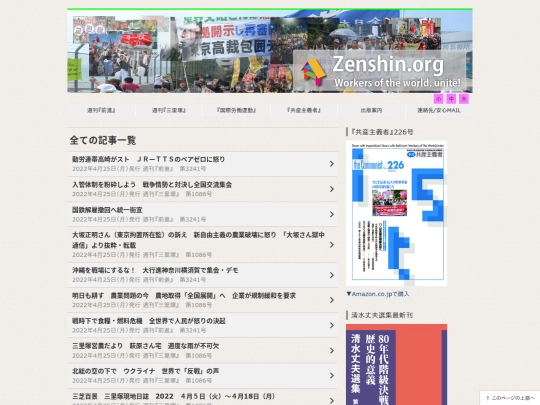Open the 週刊『前進』 menu item
The width and height of the screenshot is (540, 405).
pos(101,110)
